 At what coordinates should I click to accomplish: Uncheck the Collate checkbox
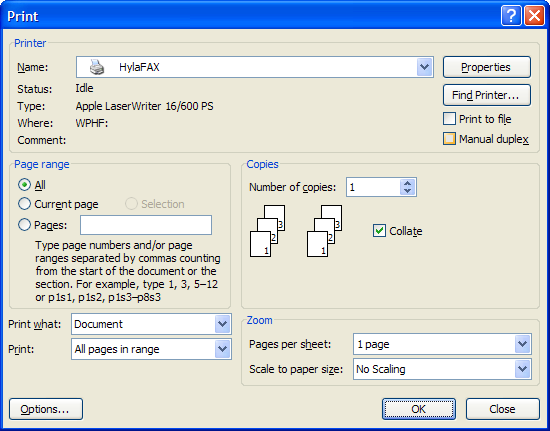[x=379, y=231]
